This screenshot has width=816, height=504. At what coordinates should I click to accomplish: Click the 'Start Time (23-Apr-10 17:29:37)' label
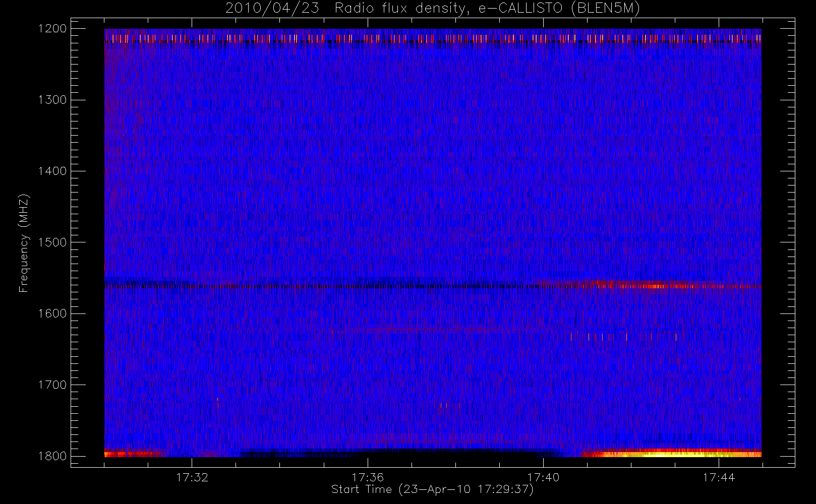(432, 489)
